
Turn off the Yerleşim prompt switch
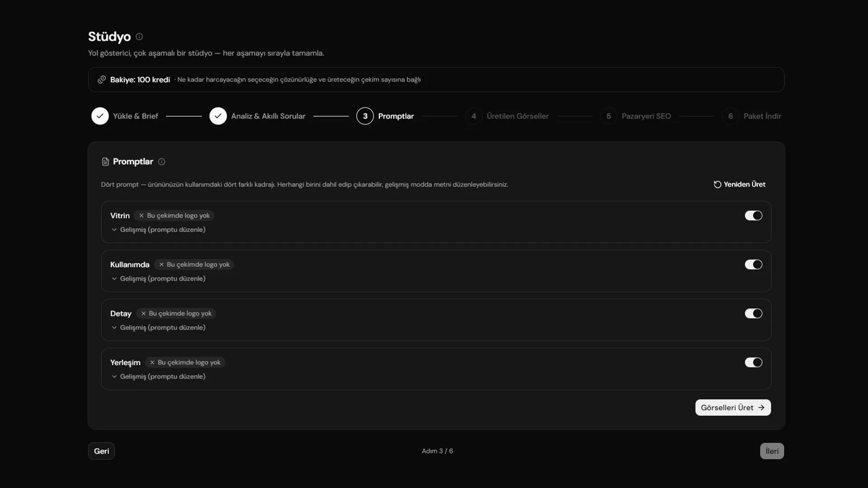click(753, 362)
